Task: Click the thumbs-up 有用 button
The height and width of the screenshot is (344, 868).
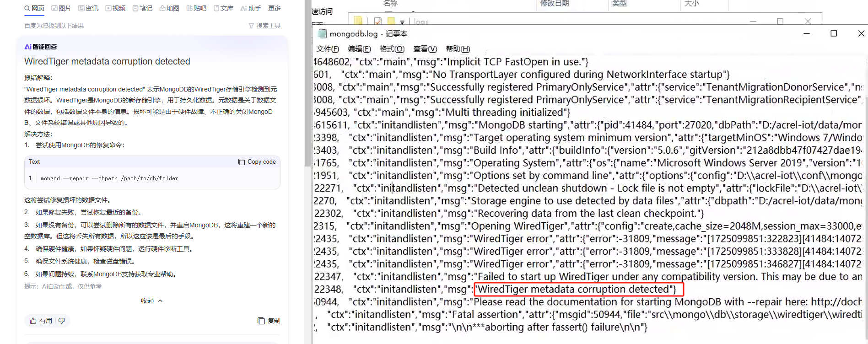Action: 41,321
